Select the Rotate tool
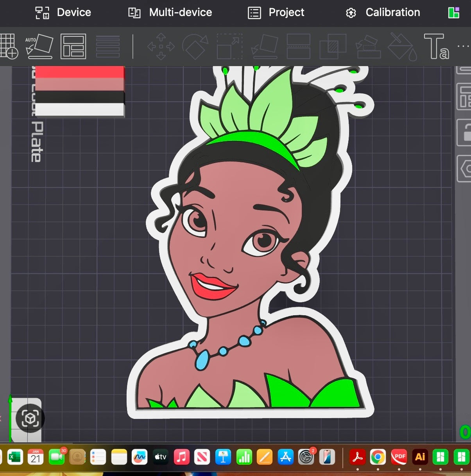 click(195, 47)
